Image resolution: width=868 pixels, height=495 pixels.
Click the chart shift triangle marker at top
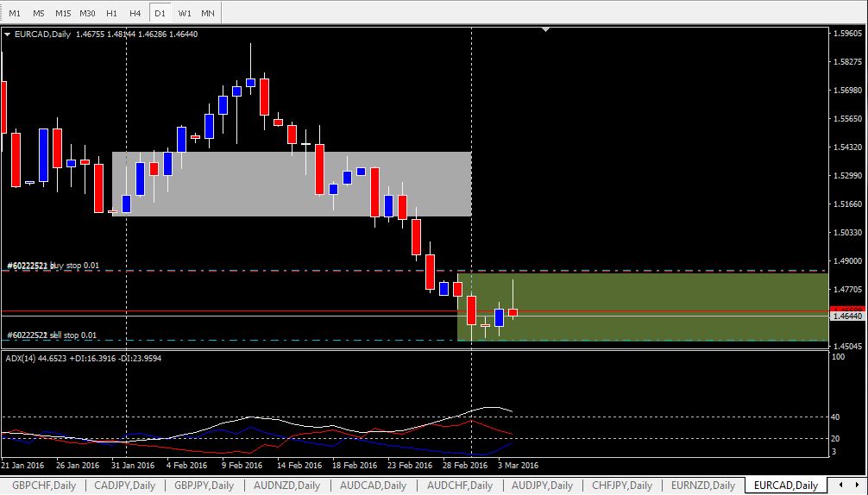coord(545,30)
